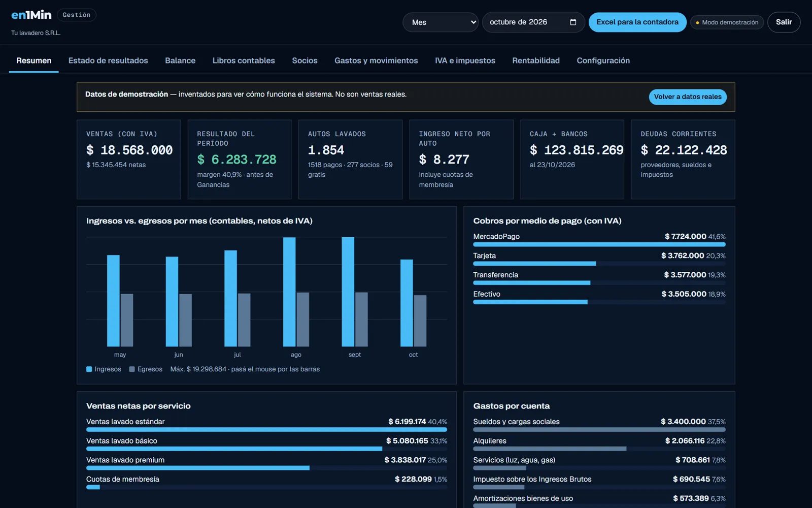The height and width of the screenshot is (508, 812).
Task: Click Sueldos y cargas sociales row
Action: (x=599, y=425)
